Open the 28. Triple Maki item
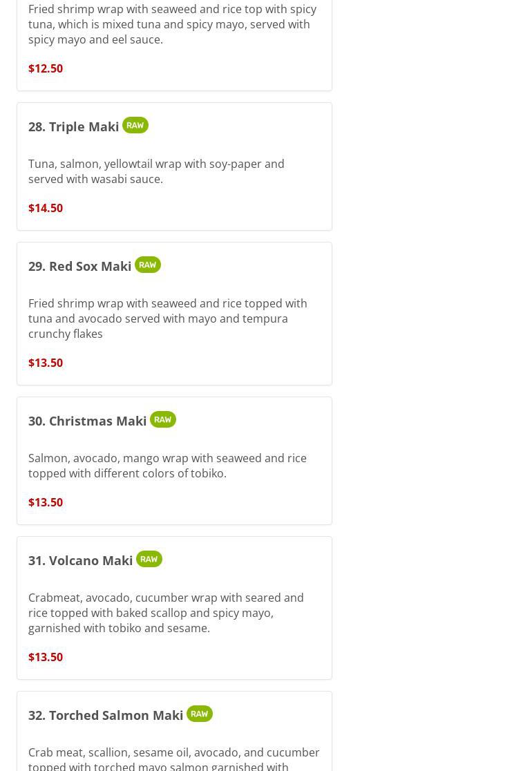 point(73,126)
